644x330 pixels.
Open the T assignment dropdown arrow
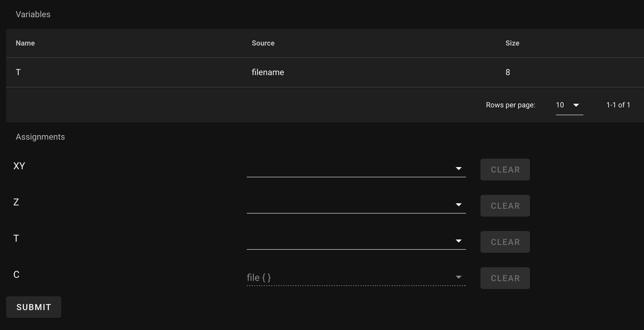pyautogui.click(x=458, y=241)
